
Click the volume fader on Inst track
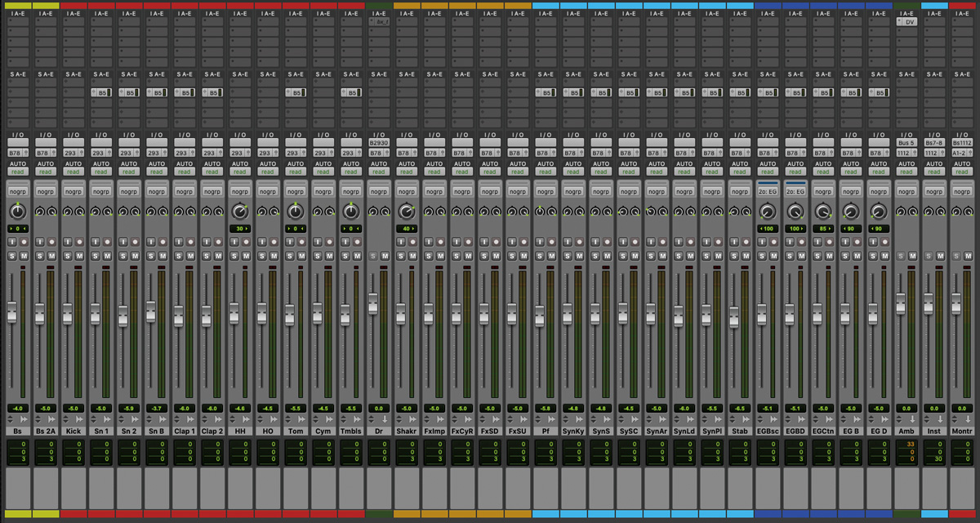pyautogui.click(x=929, y=304)
